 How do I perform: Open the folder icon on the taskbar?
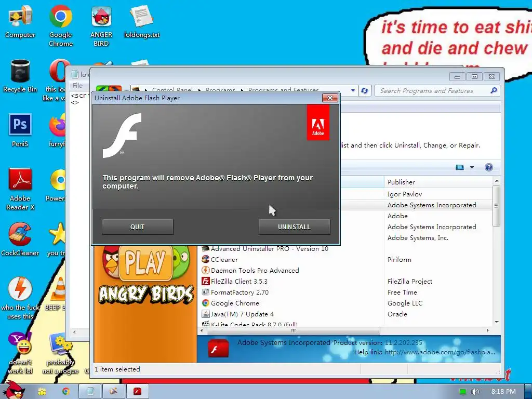coord(42,392)
